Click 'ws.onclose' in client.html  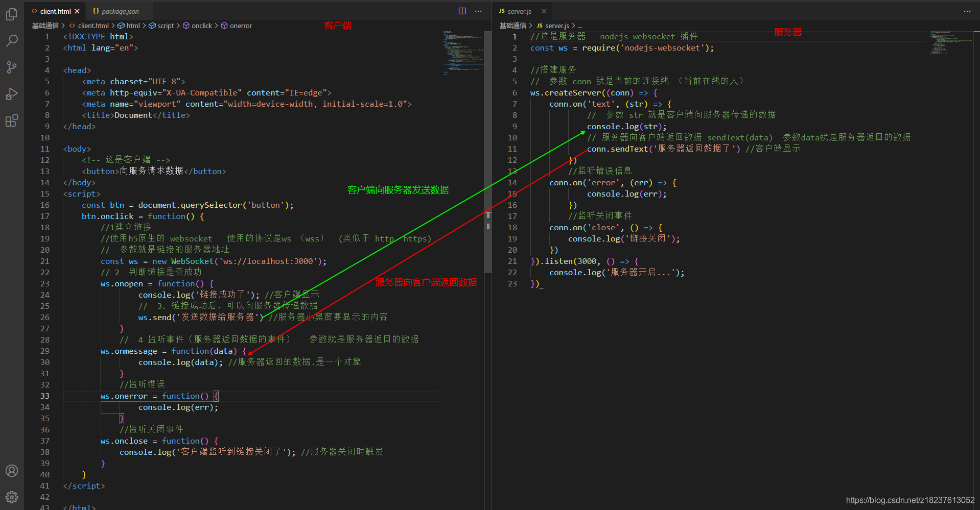coord(124,441)
